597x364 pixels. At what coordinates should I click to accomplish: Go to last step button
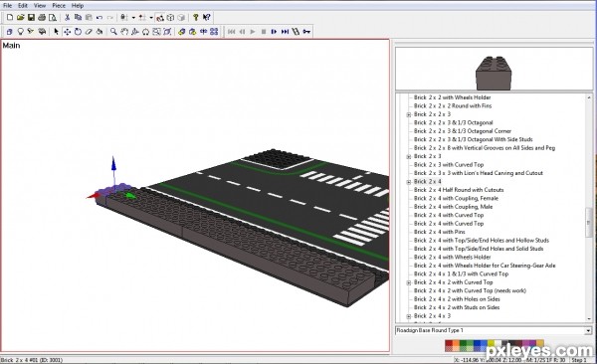[x=285, y=32]
